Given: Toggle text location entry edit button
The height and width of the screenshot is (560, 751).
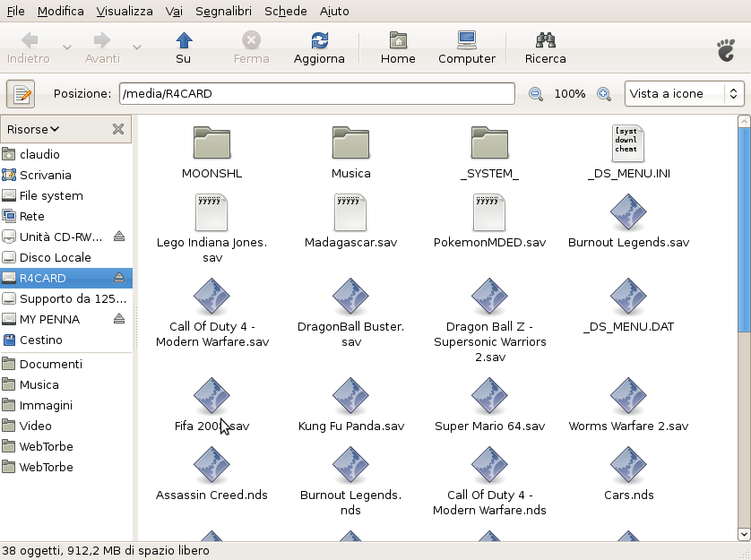Looking at the screenshot, I should (x=21, y=94).
